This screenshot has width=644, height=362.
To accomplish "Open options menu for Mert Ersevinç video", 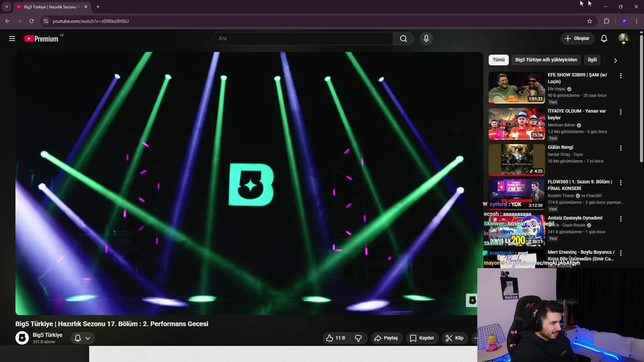I will (x=620, y=253).
